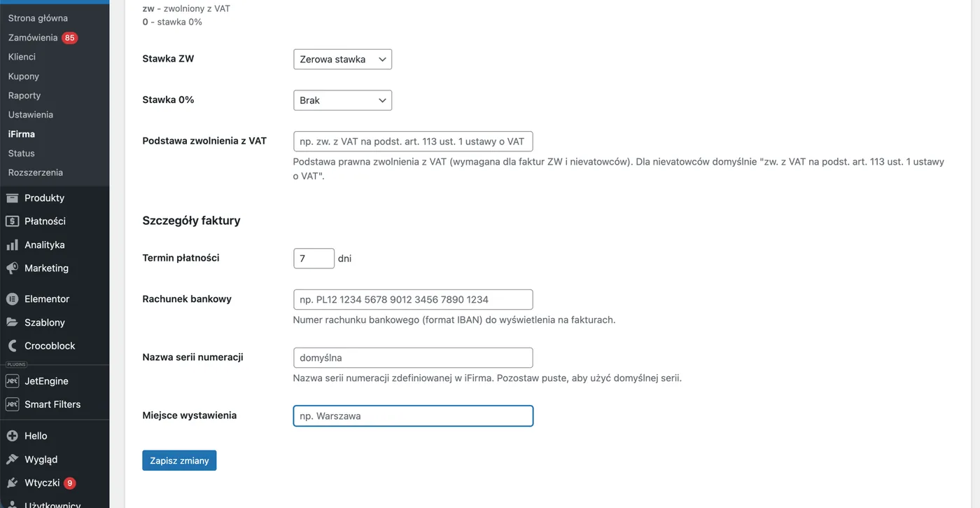Click the Podstawa zwolnienia z VAT field
Screen dimensions: 980x508
click(413, 142)
